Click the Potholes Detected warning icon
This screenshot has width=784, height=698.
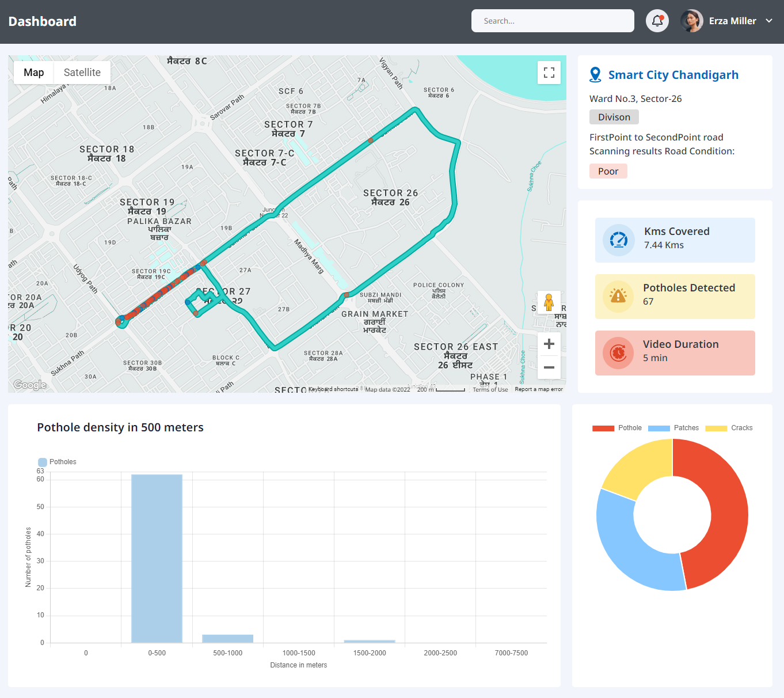(x=618, y=296)
